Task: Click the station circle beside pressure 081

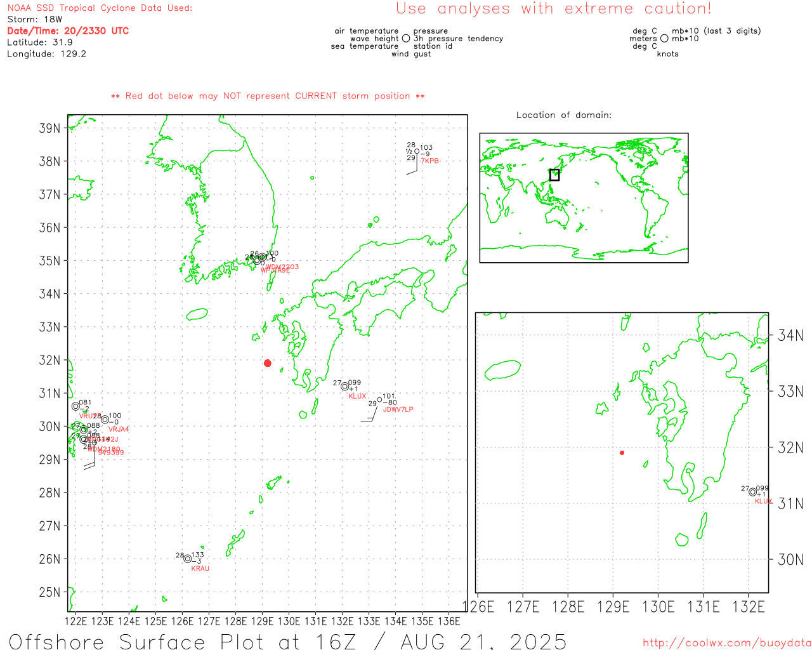Action: click(x=75, y=406)
